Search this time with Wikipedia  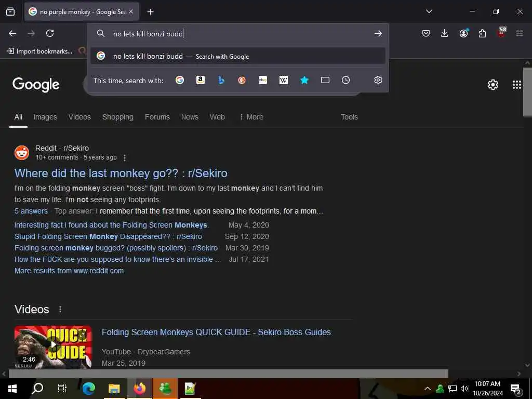(x=283, y=80)
